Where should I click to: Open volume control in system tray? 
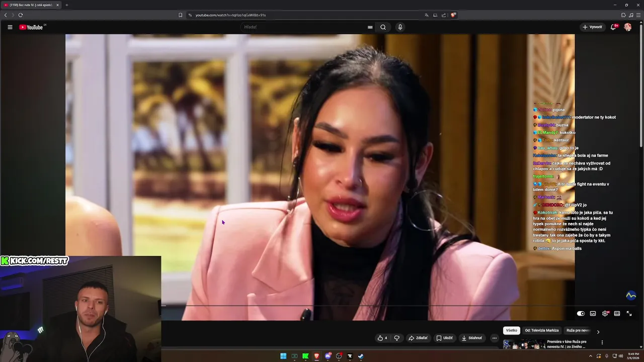click(x=621, y=356)
